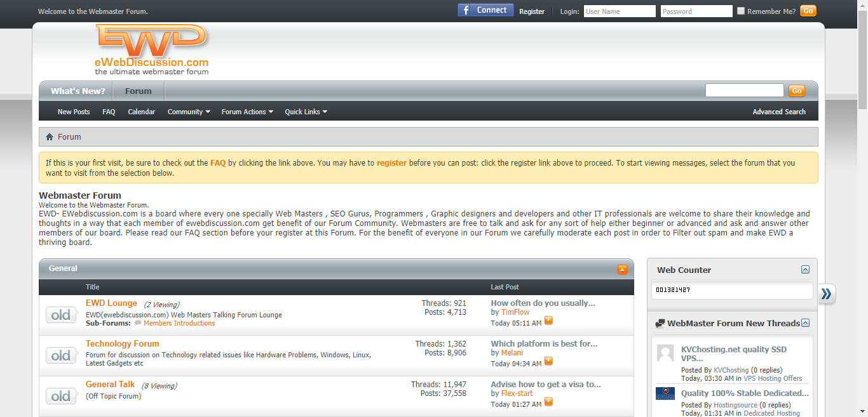Open the Quality 100% Stable Dedicated thread

point(745,394)
